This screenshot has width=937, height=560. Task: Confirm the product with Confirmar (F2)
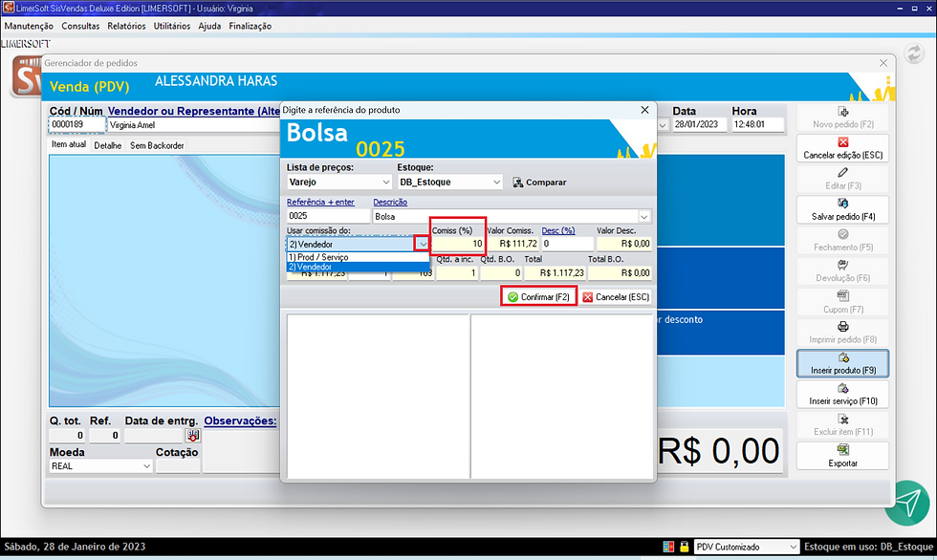538,296
